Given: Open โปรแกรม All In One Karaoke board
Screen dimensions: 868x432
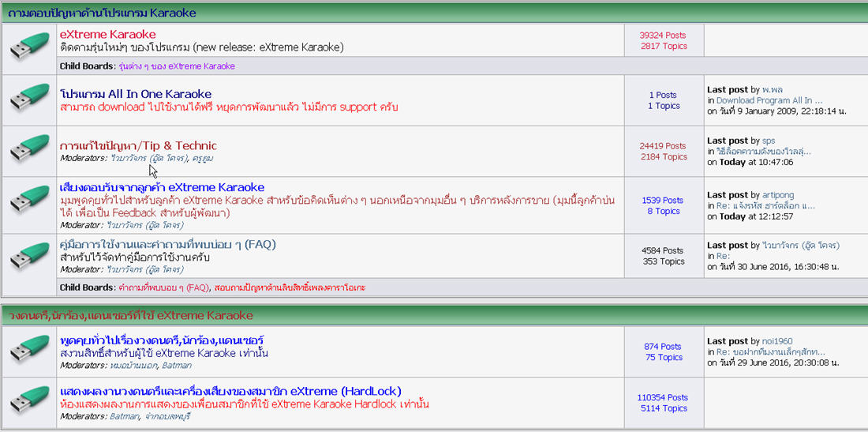Looking at the screenshot, I should point(136,94).
